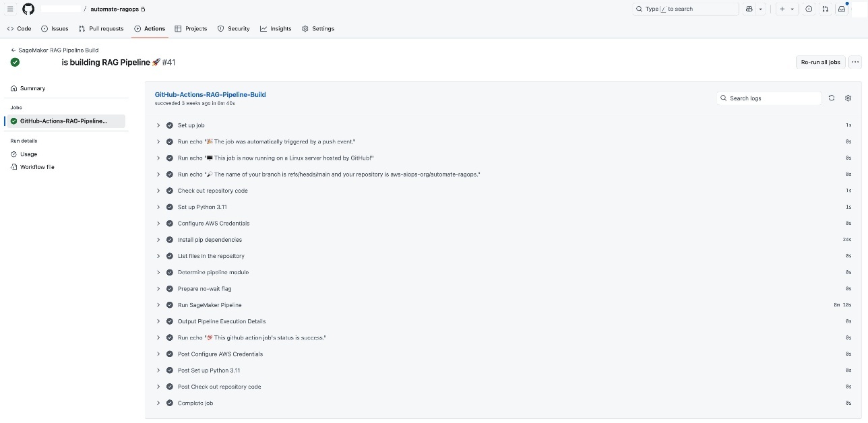Select the GitHub-Actions-RAG-Pipeline job in sidebar
868x423 pixels.
click(66, 121)
